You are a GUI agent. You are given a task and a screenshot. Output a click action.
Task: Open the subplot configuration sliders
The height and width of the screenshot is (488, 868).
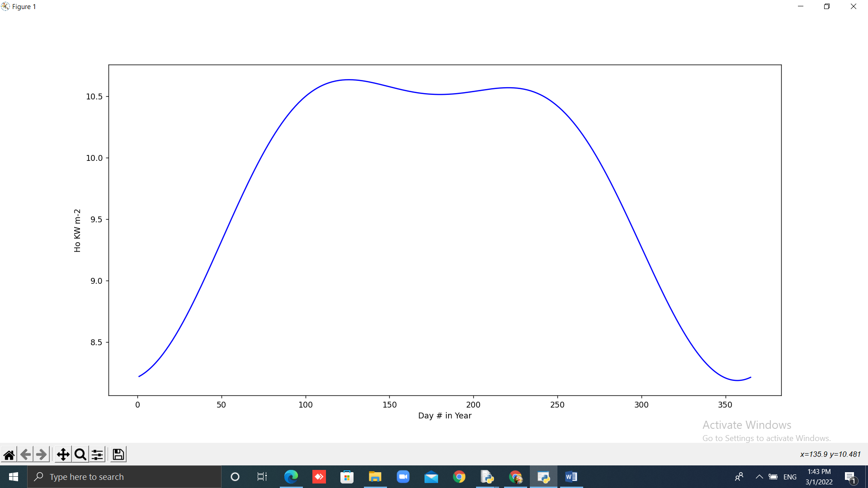tap(97, 454)
